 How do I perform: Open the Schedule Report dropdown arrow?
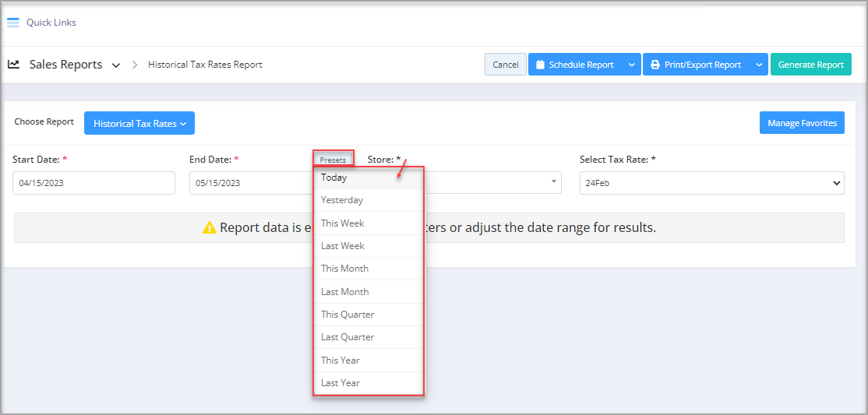(631, 65)
